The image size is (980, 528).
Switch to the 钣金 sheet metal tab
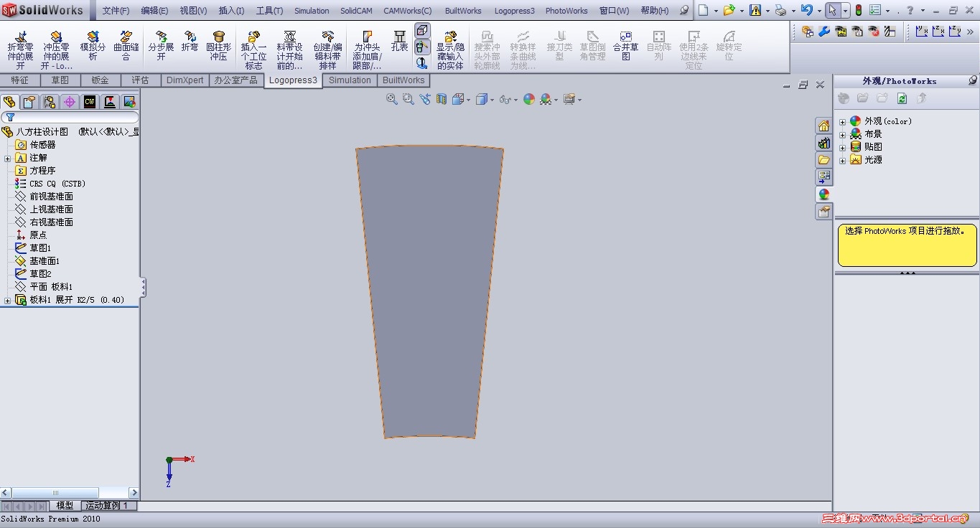point(101,80)
